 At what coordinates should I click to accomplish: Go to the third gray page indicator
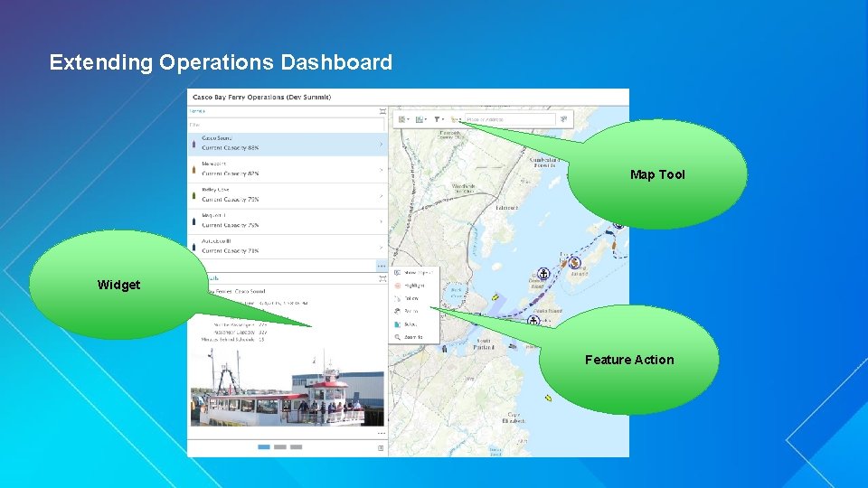point(297,447)
